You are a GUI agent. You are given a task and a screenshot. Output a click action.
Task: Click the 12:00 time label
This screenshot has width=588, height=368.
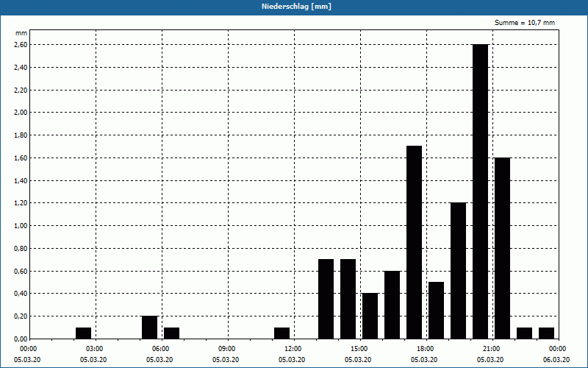click(x=294, y=349)
